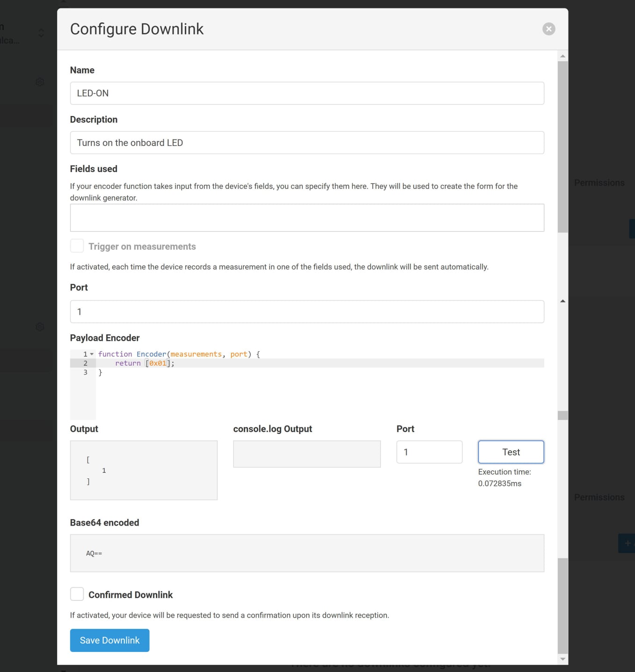Check the Confirmed Downlink checkbox

tap(77, 594)
